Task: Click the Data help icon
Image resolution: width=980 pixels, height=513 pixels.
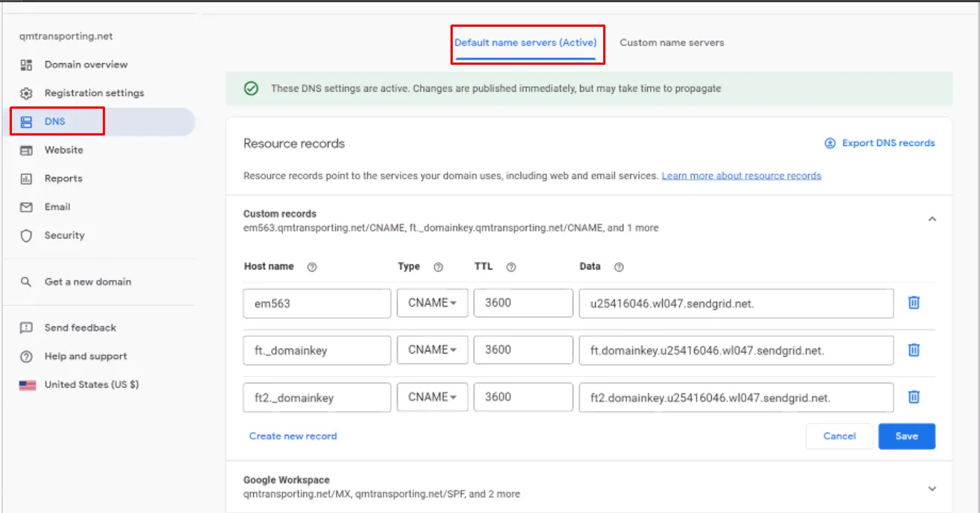Action: click(x=618, y=267)
